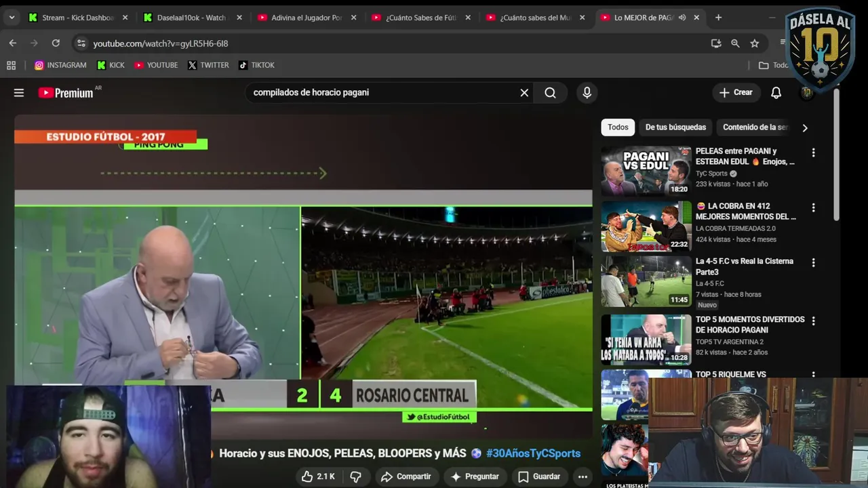
Task: Open options menu for TOP 5 MOMENTOS DIVERTIDOS
Action: point(813,321)
